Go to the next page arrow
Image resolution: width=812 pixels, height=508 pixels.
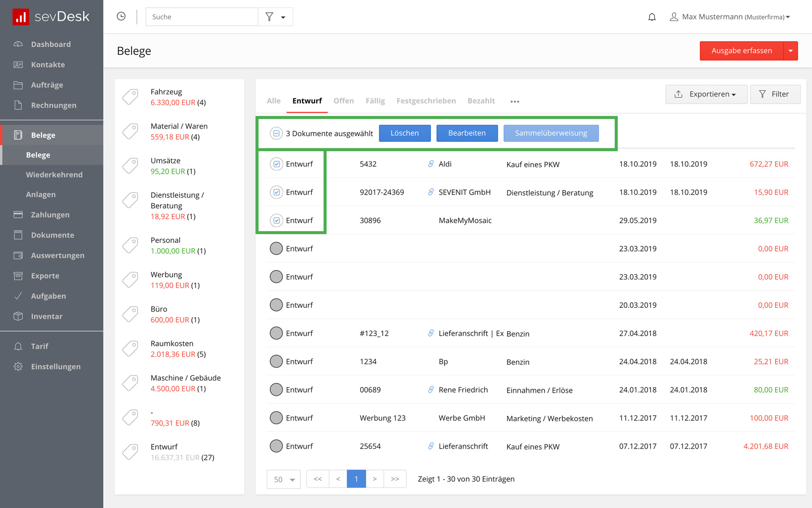(x=375, y=479)
